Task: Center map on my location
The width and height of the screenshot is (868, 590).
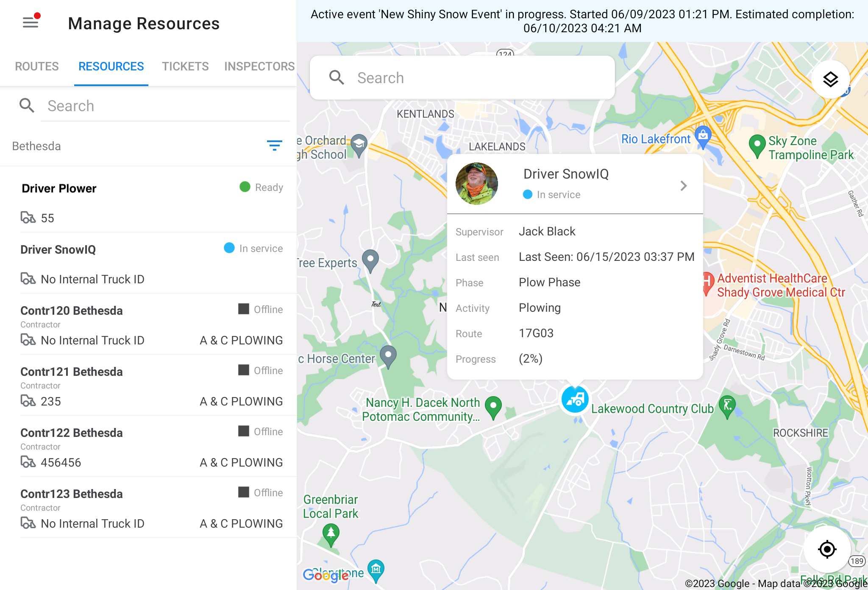Action: tap(827, 549)
